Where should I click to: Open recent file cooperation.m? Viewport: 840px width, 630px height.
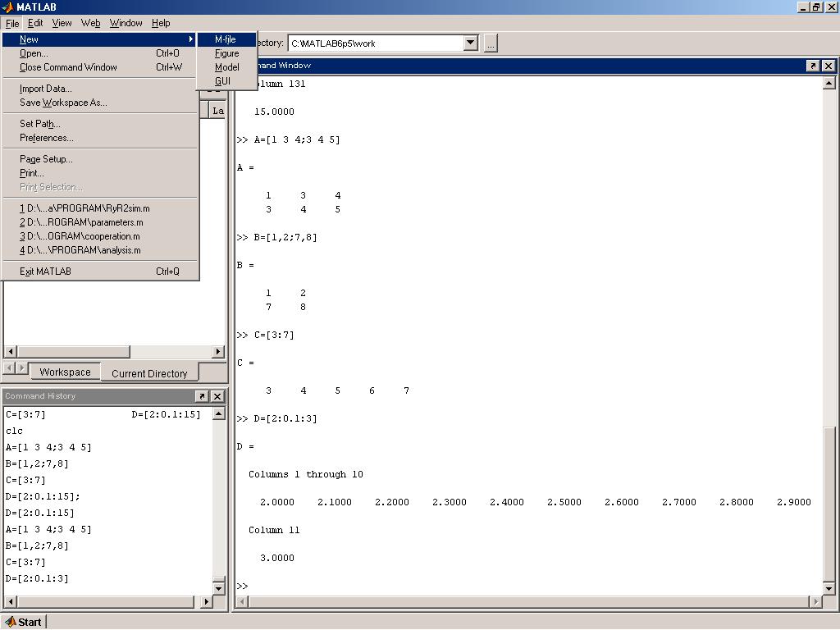pyautogui.click(x=99, y=236)
